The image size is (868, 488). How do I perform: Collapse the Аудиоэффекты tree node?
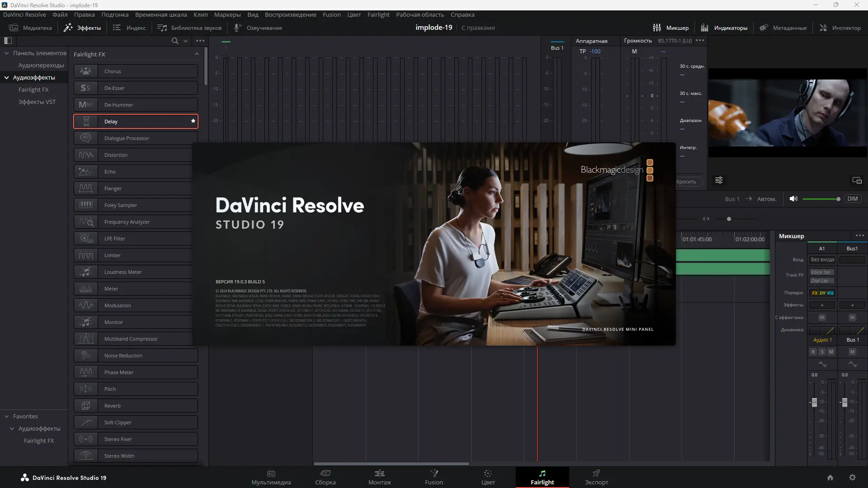coord(7,78)
